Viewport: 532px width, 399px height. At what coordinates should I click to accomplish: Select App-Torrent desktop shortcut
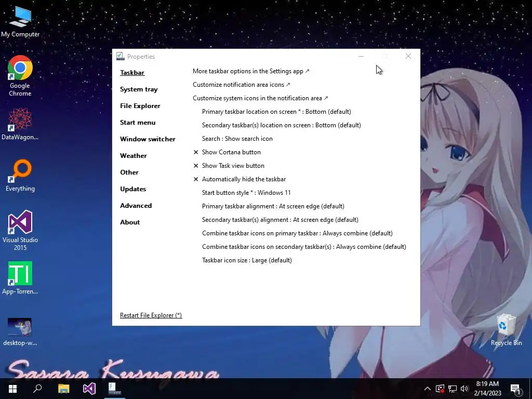coord(20,278)
